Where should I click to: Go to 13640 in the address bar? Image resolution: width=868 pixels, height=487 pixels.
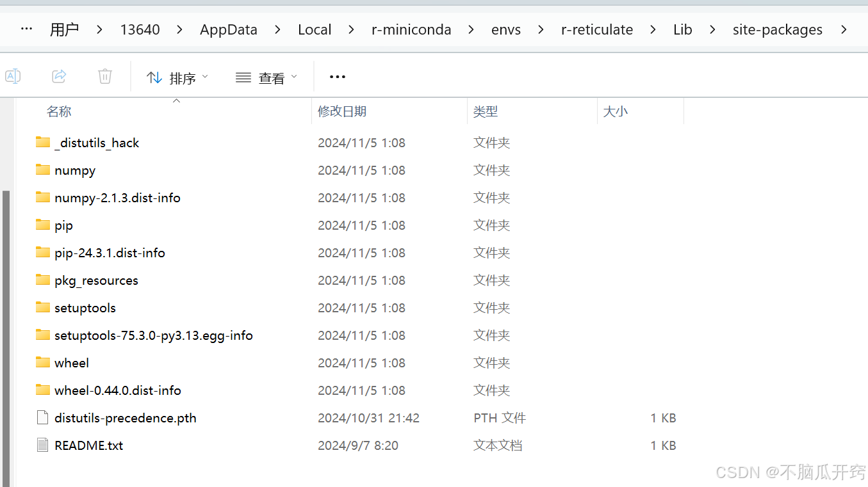[x=140, y=29]
